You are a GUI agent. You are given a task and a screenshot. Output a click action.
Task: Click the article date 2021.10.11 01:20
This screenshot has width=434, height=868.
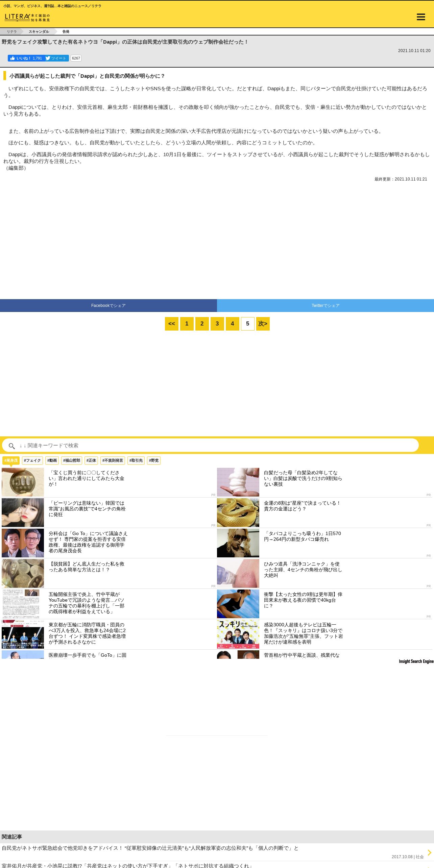pyautogui.click(x=414, y=51)
